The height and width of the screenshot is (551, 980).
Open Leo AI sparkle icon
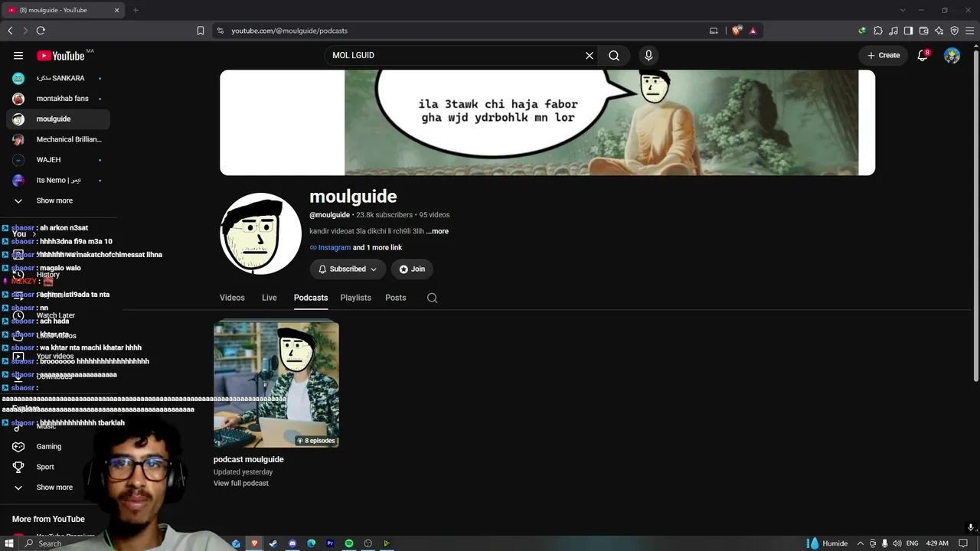point(939,31)
